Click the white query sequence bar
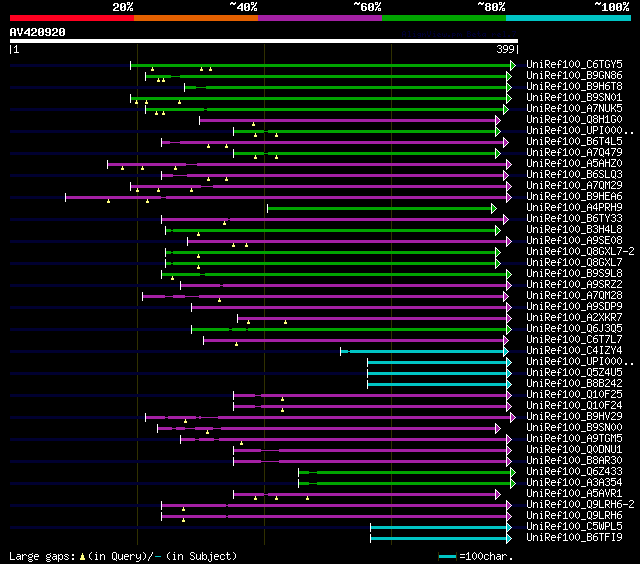The height and width of the screenshot is (564, 640). click(x=264, y=41)
